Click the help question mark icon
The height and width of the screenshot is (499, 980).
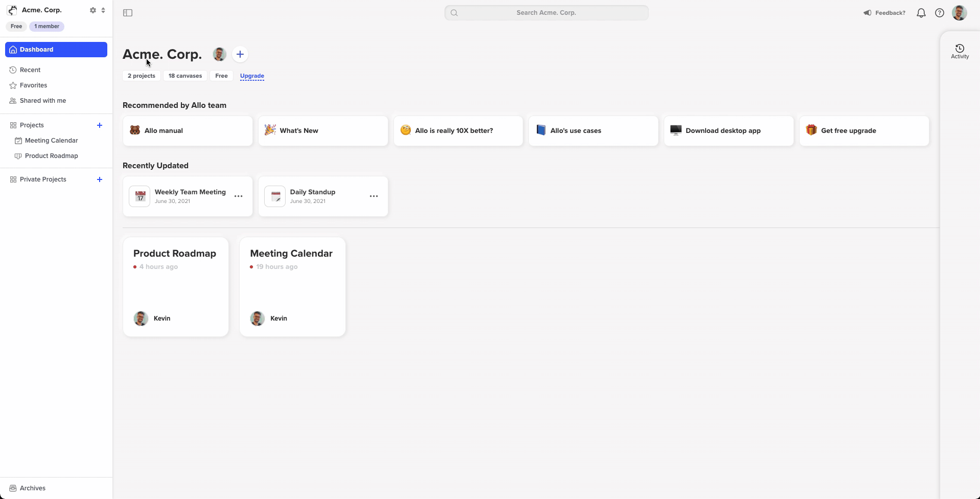coord(939,13)
